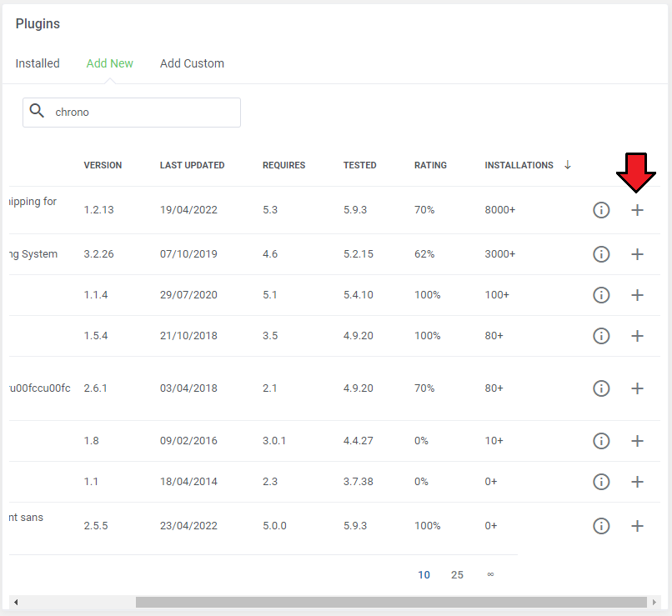Sort by the Version column header
This screenshot has width=672, height=616.
point(103,165)
